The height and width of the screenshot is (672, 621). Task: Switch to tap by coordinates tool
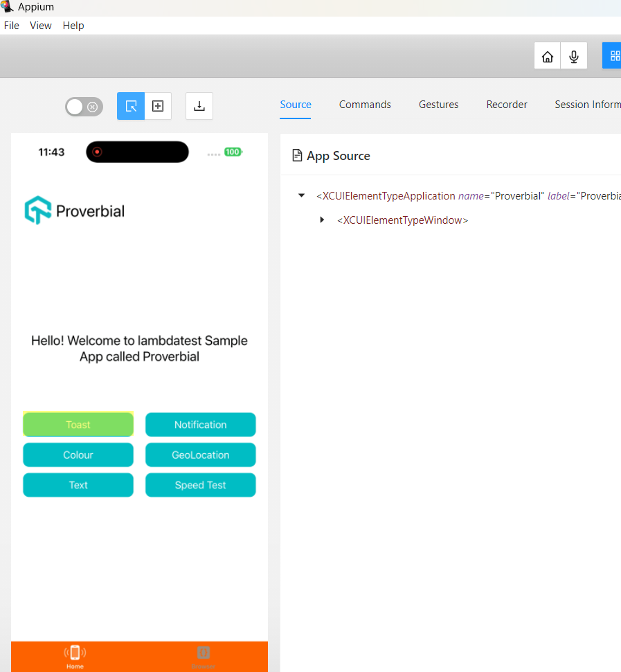tap(158, 106)
